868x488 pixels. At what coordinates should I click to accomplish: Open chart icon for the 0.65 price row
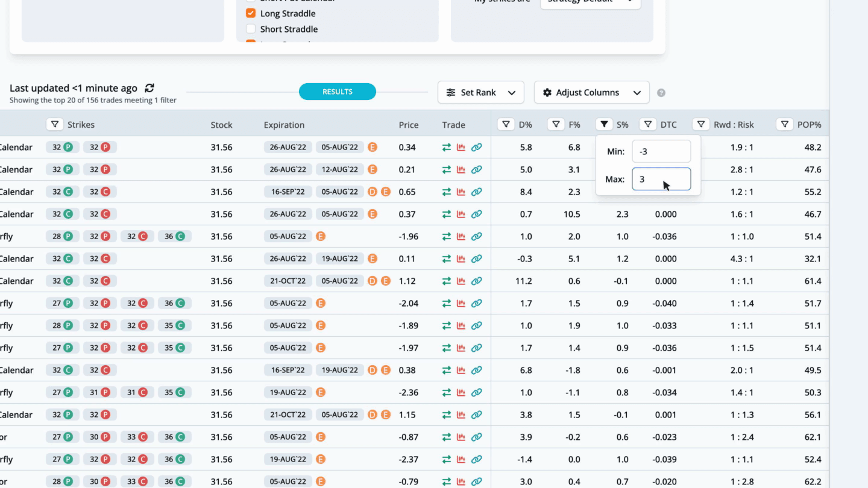461,192
